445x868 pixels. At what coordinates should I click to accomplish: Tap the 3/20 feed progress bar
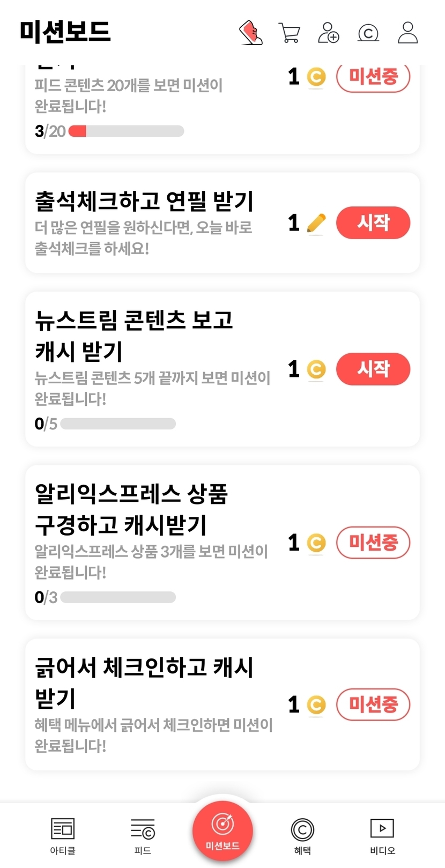coord(127,131)
